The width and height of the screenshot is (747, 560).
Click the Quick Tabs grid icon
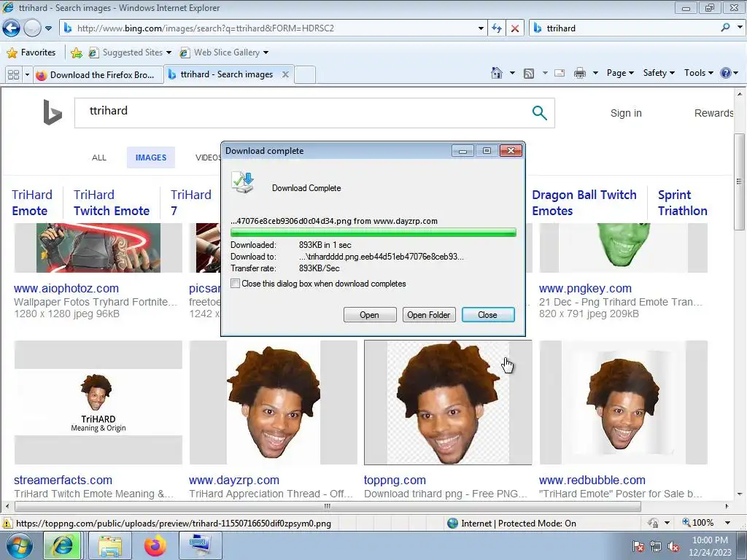(13, 75)
